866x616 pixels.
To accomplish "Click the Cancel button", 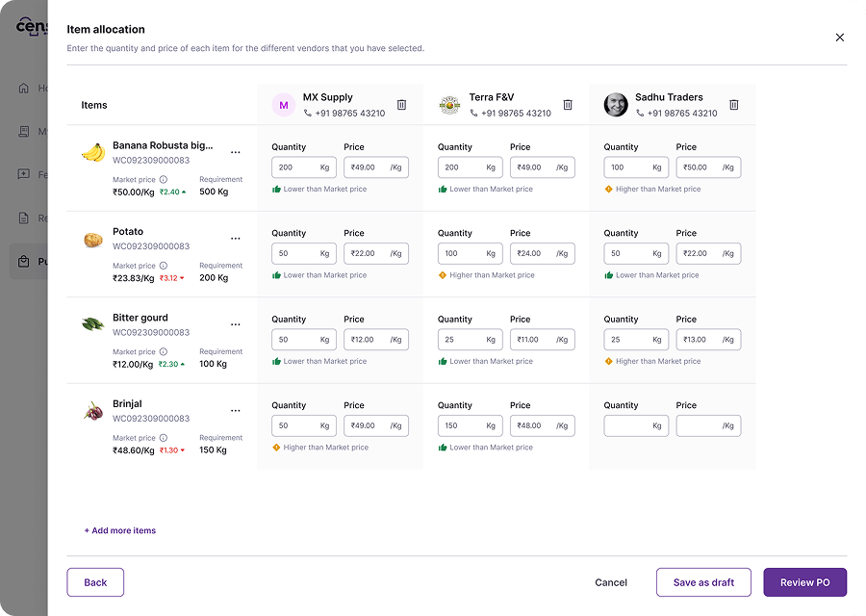I will click(x=611, y=582).
